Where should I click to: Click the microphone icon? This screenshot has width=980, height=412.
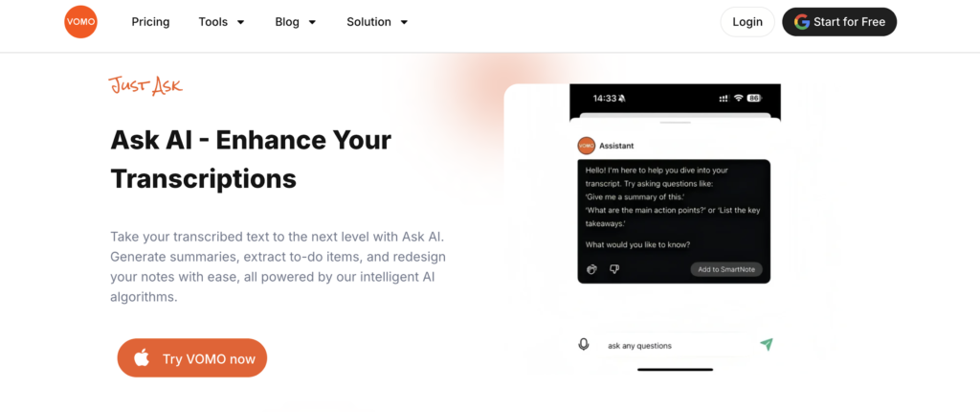tap(584, 344)
